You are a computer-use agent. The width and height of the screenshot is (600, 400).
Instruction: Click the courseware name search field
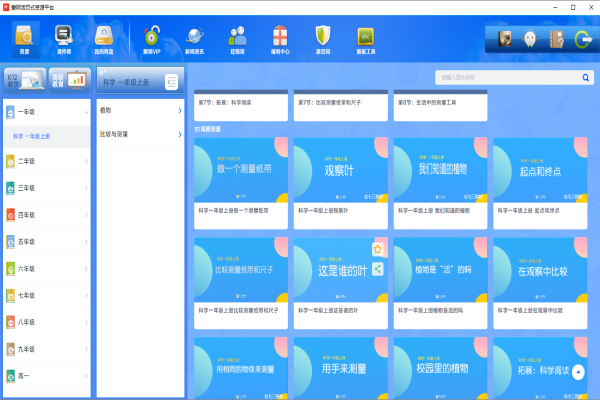point(508,77)
